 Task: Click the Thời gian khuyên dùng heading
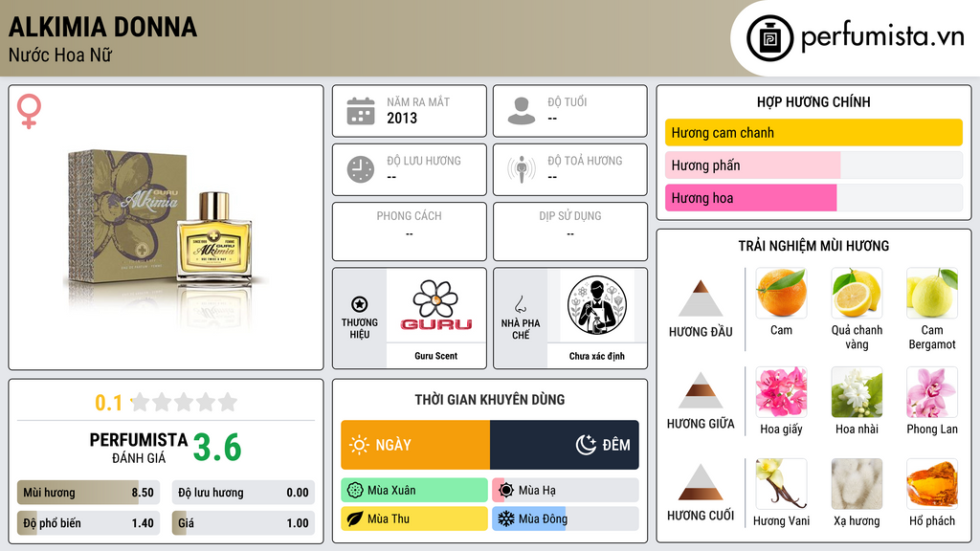490,400
